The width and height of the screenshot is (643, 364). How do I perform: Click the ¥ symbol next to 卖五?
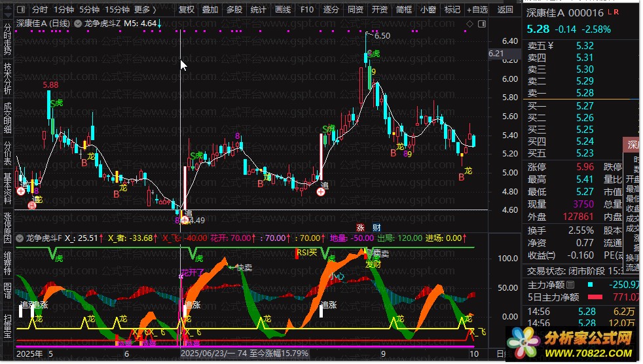click(x=550, y=46)
